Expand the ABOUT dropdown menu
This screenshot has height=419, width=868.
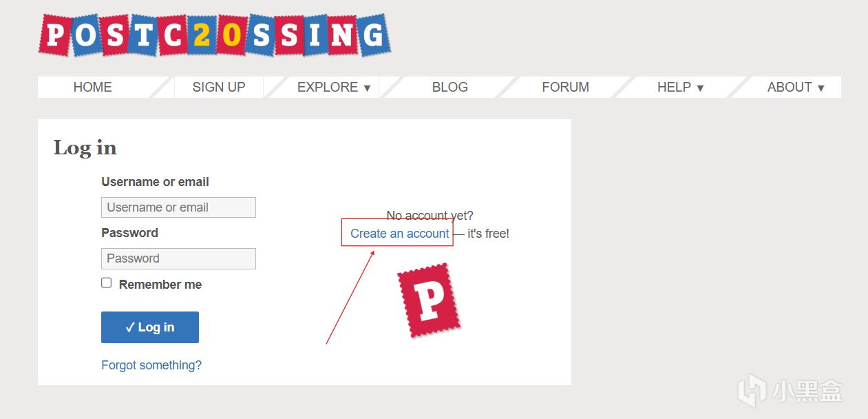coord(796,88)
